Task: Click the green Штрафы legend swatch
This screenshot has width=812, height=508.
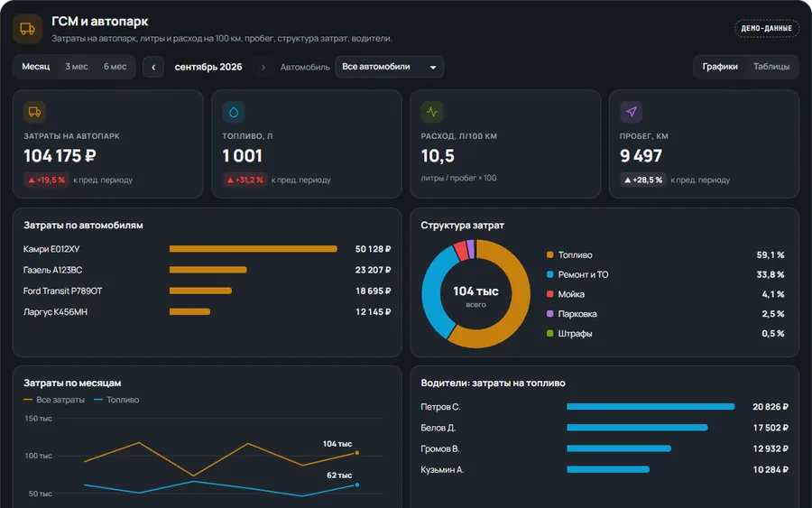Action: (x=550, y=334)
